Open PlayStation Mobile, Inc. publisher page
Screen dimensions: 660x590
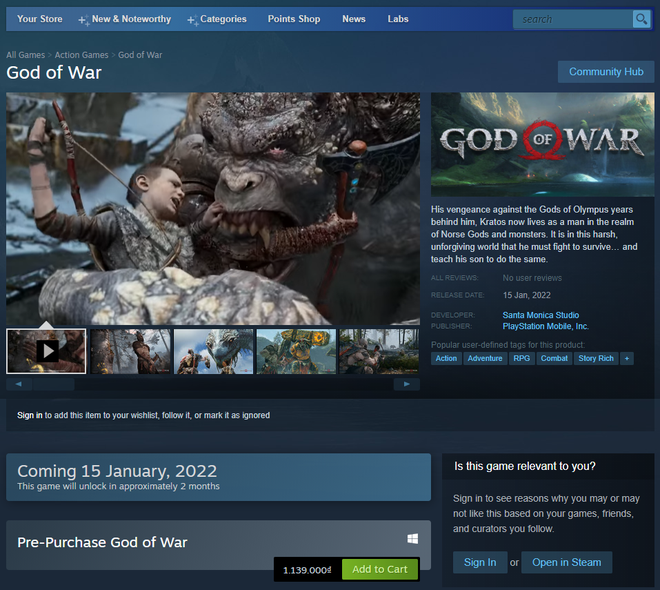pos(546,326)
